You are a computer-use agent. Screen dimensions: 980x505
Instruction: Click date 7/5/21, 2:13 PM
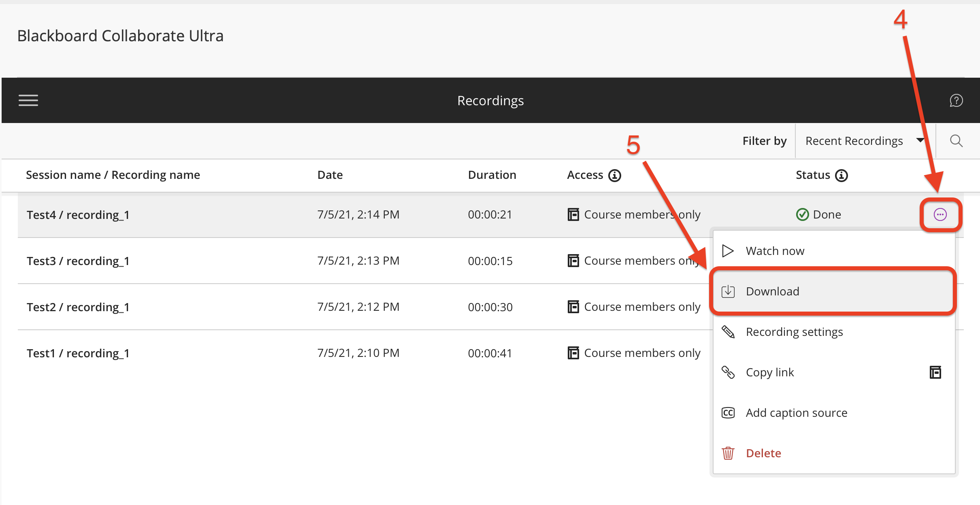click(358, 261)
